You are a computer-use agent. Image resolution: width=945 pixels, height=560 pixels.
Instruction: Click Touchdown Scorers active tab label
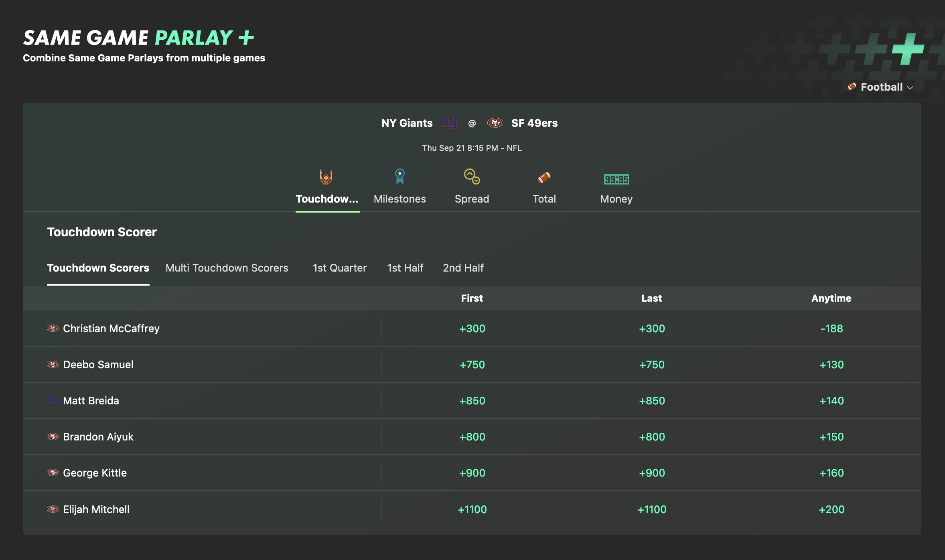(98, 267)
